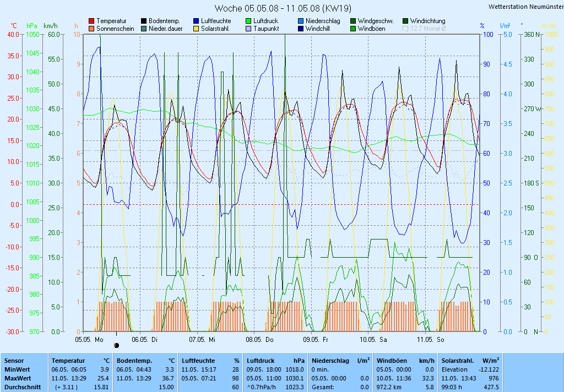This screenshot has height=392, width=564.
Task: Toggle the Niederschlag legend box
Action: pyautogui.click(x=301, y=21)
